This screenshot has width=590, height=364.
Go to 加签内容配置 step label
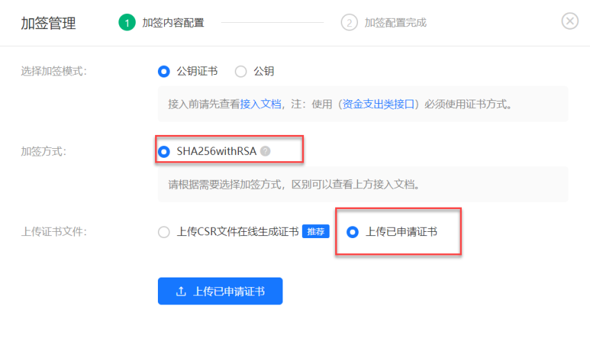click(x=173, y=23)
